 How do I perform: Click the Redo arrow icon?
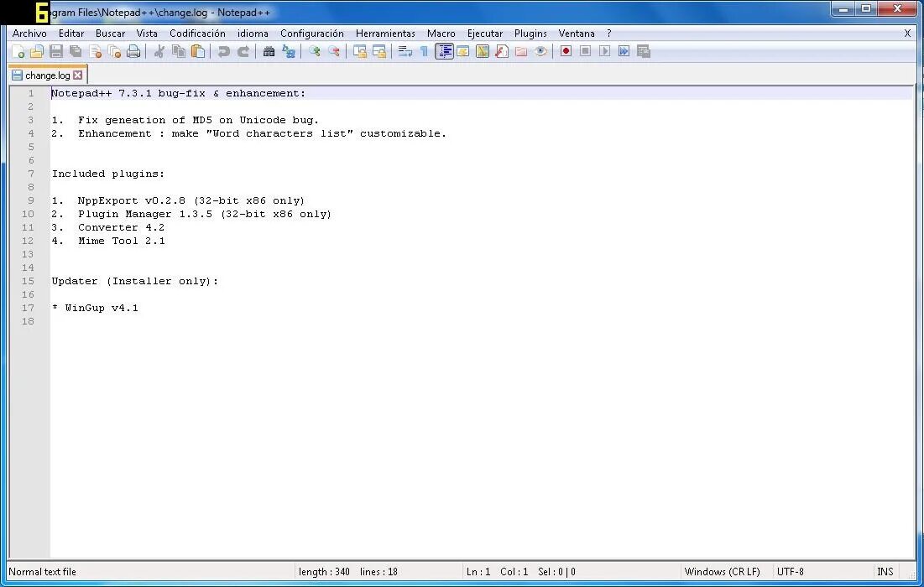point(243,52)
